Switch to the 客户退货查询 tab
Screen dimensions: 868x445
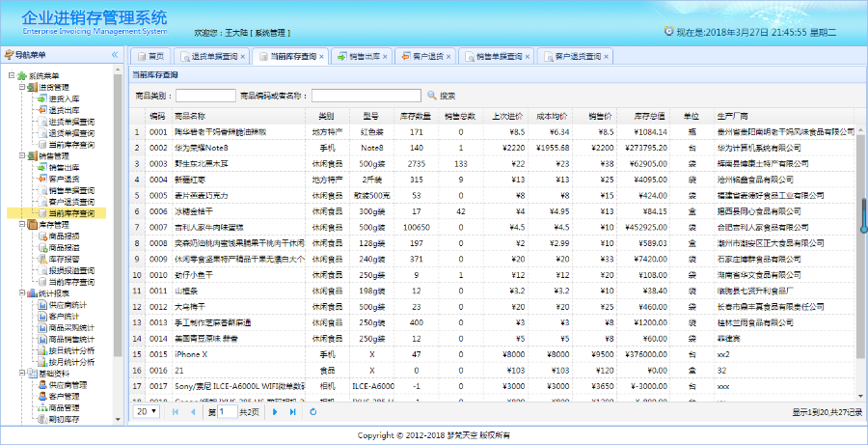click(573, 57)
